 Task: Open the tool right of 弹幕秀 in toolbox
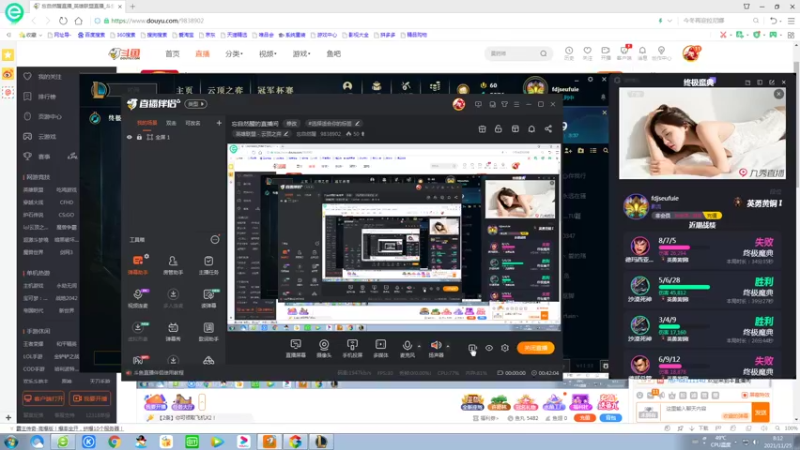[x=209, y=332]
